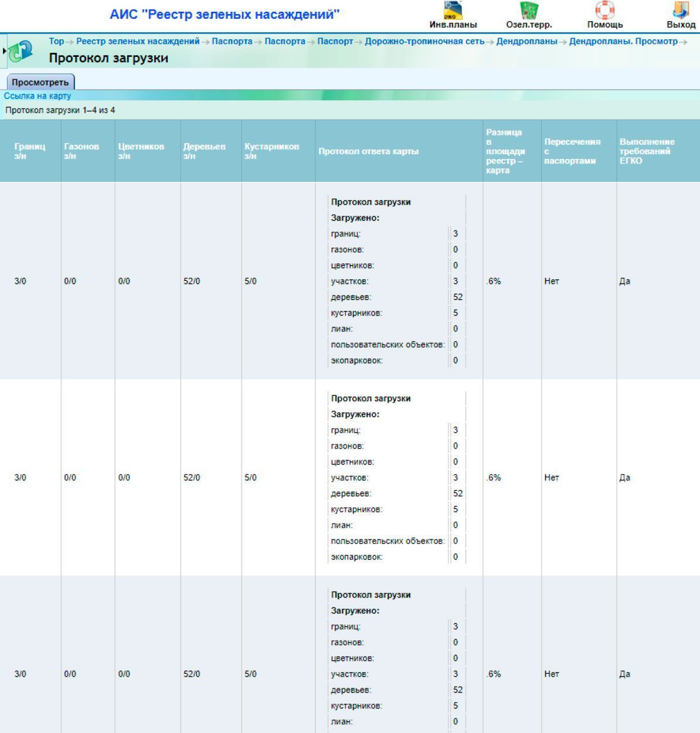Open Дендропланы breadcrumb link
700x733 pixels.
pos(526,41)
